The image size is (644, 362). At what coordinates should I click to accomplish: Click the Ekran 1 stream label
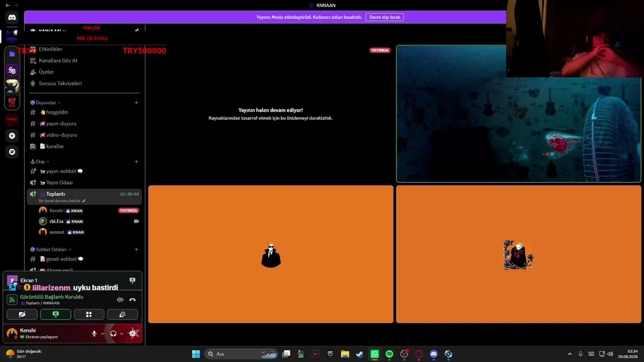point(29,281)
